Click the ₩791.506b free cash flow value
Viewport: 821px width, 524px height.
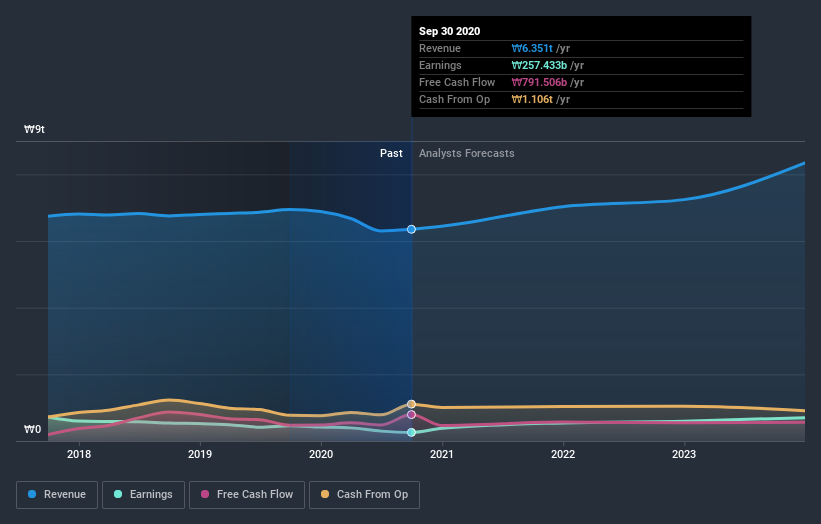point(539,82)
